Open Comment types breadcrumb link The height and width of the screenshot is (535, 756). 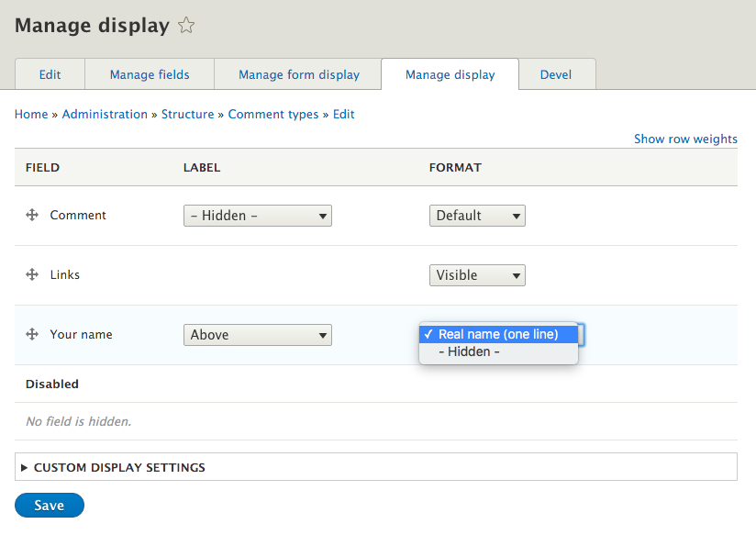[x=273, y=114]
